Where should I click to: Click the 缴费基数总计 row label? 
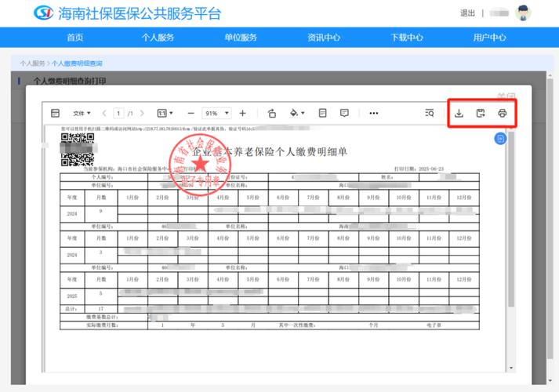point(102,317)
